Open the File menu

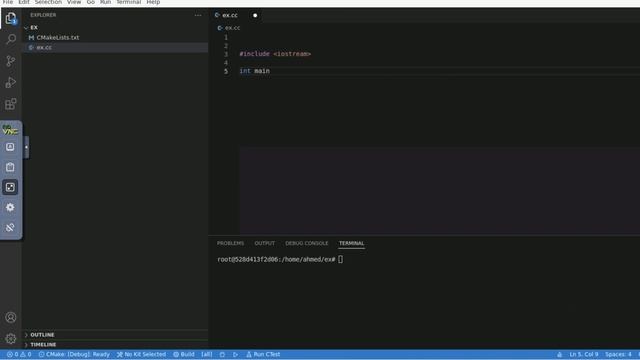8,2
